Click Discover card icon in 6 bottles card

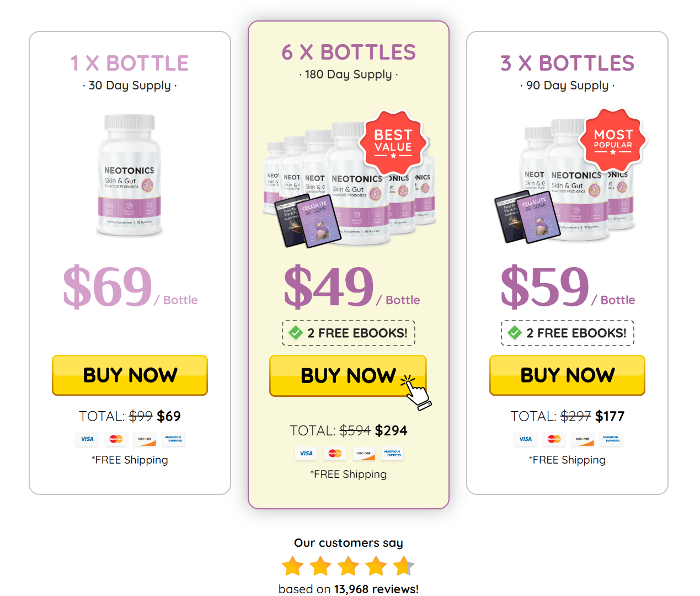364,454
